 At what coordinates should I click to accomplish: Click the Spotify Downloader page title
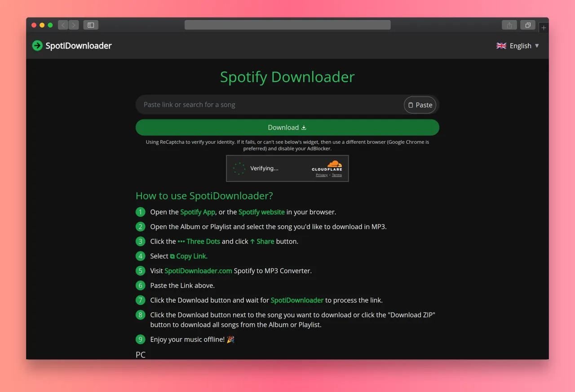tap(287, 77)
